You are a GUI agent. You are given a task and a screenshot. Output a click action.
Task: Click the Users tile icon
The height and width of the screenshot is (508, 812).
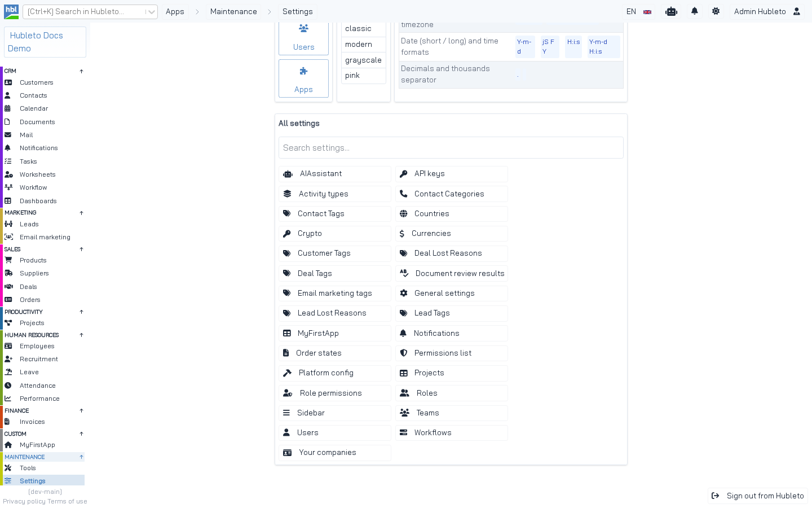coord(303,28)
